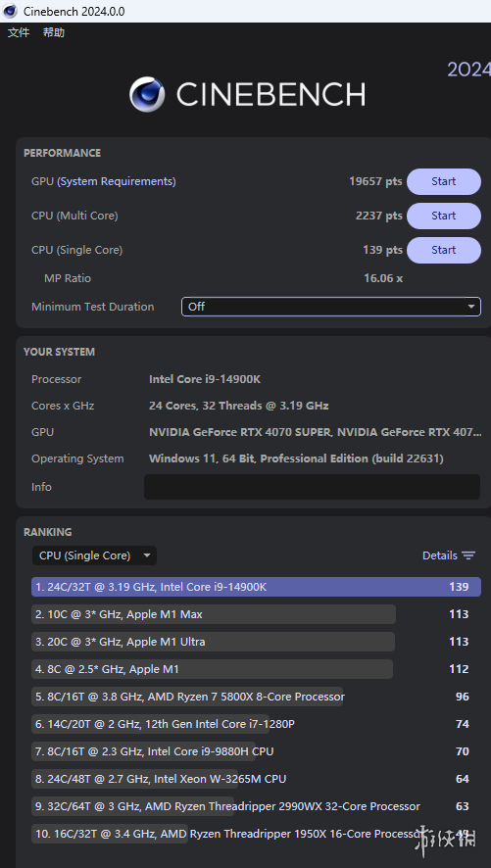Screen dimensions: 491x868
Task: Open the 文件 menu
Action: 19,32
